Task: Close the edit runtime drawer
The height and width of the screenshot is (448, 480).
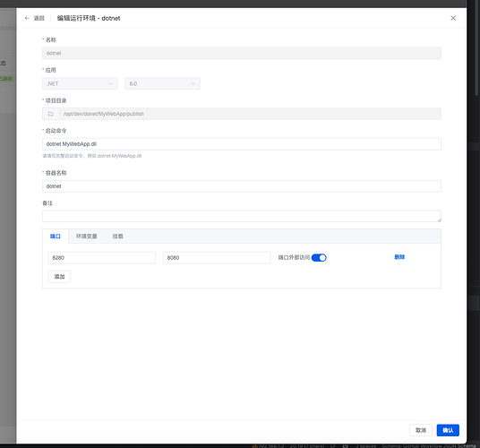Action: click(x=453, y=18)
